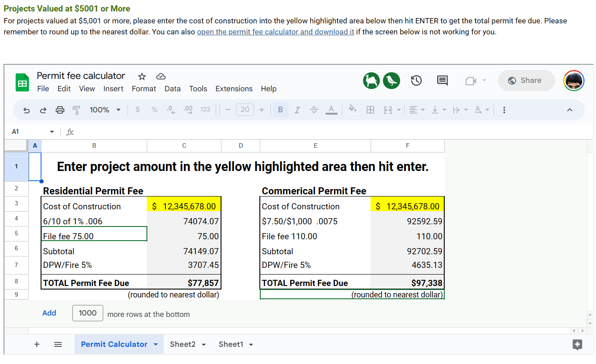Open the permit fee calculator download link
The height and width of the screenshot is (364, 596).
(x=275, y=32)
